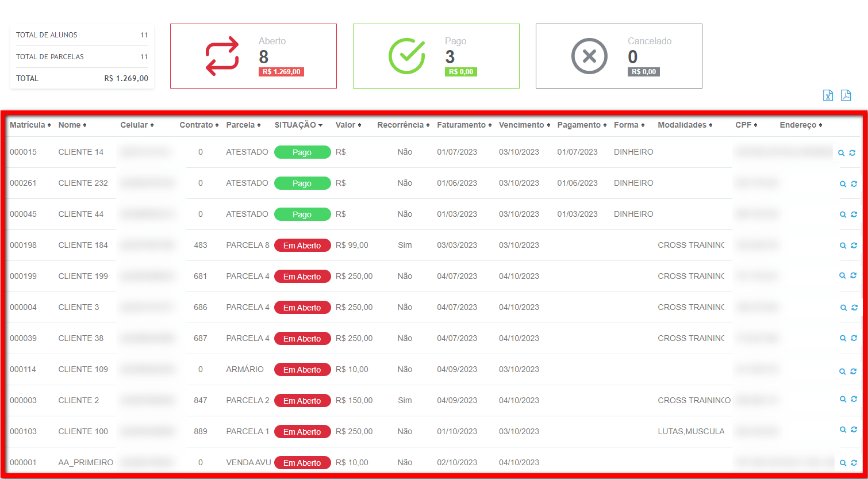Click the refresh icon for CLIENTE 100
This screenshot has height=479, width=868.
pyautogui.click(x=854, y=430)
